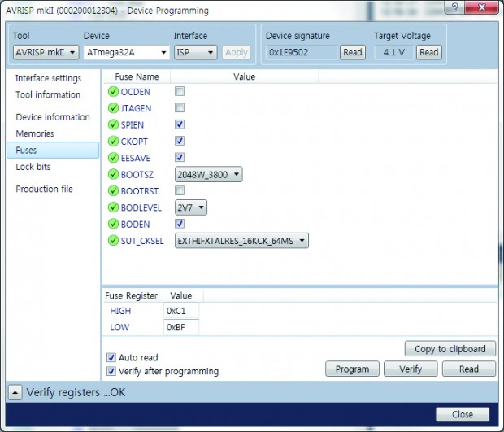The image size is (504, 432).
Task: Open the SUT_CKSEL clock source dropdown
Action: point(241,241)
